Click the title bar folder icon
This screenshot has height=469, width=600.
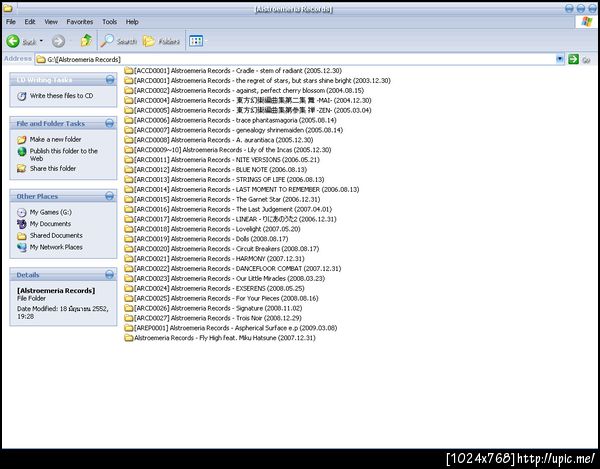8,8
